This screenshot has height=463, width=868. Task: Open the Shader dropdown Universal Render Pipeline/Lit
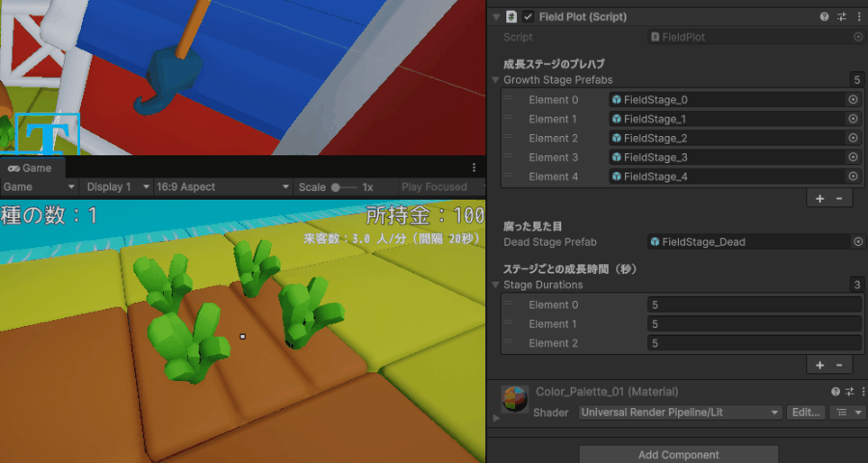(x=680, y=413)
